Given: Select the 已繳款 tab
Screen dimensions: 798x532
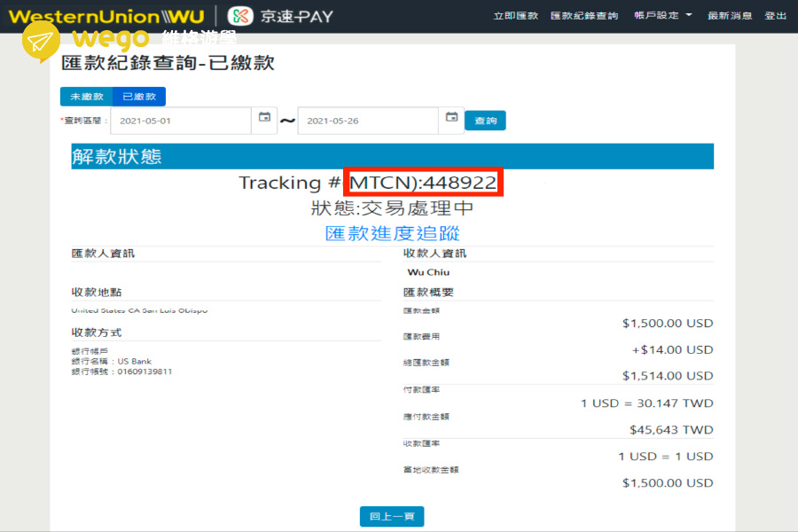Looking at the screenshot, I should pos(138,97).
